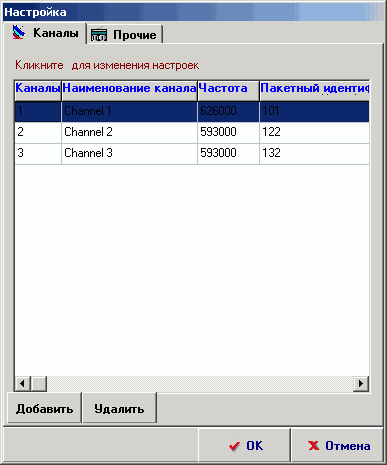Viewport: 387px width, 465px height.
Task: Click packet ID 122 cell
Action: tap(314, 132)
